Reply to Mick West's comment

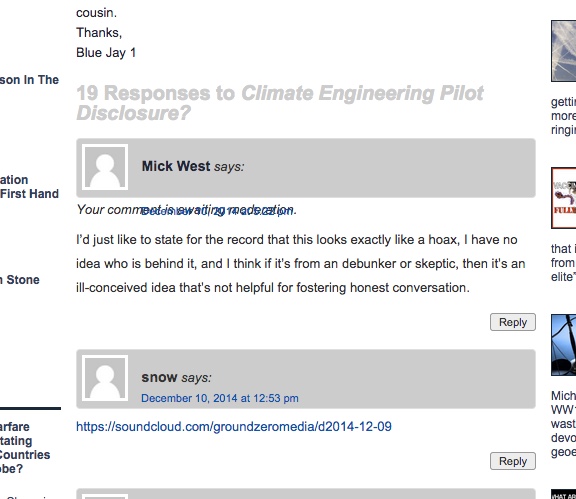(x=513, y=322)
